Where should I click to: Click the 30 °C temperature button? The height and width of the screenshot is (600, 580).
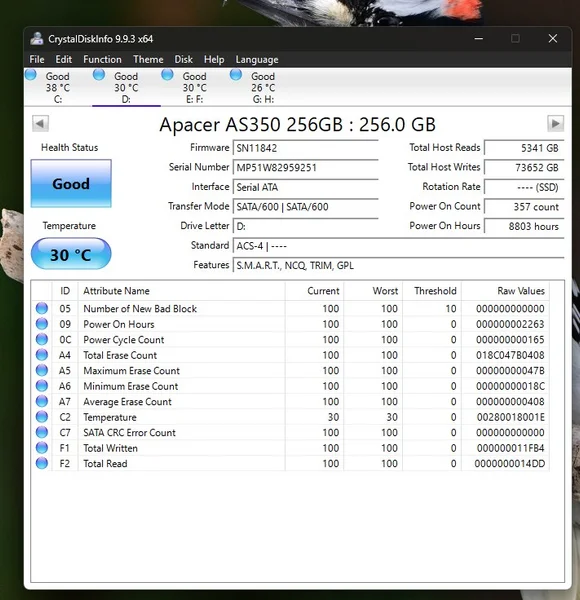[x=71, y=254]
